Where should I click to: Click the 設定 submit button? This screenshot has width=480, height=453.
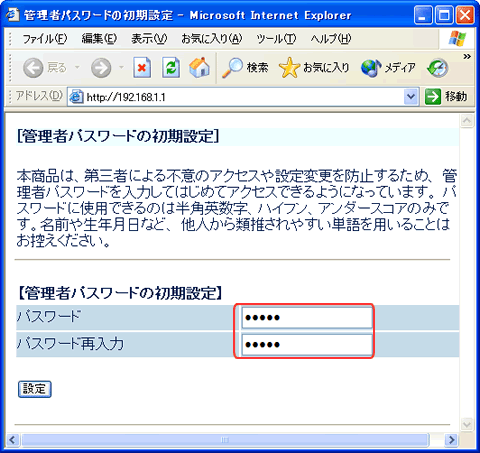(x=35, y=389)
